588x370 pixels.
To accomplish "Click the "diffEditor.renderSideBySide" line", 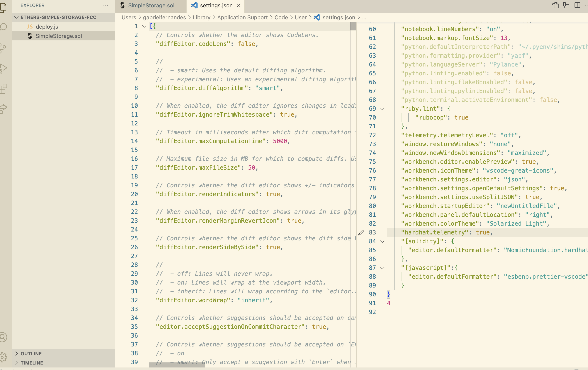I will tap(220, 247).
